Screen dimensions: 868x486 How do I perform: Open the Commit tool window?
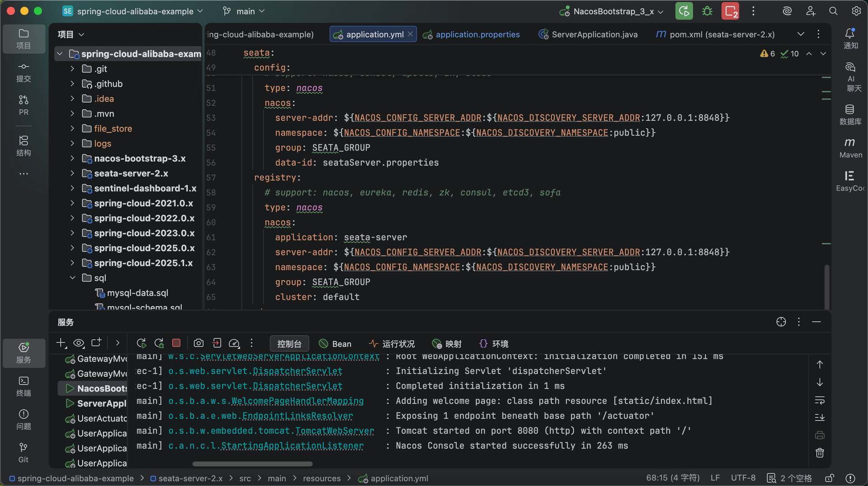pyautogui.click(x=24, y=72)
